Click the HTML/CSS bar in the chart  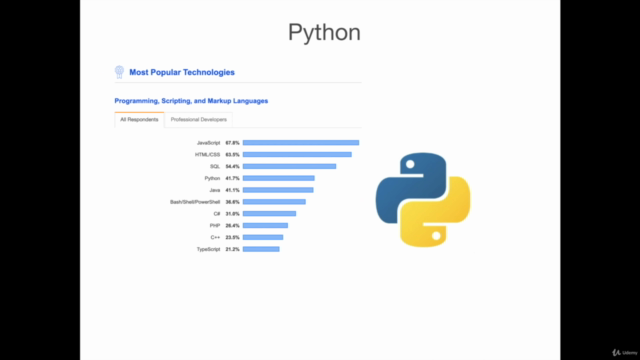point(297,154)
